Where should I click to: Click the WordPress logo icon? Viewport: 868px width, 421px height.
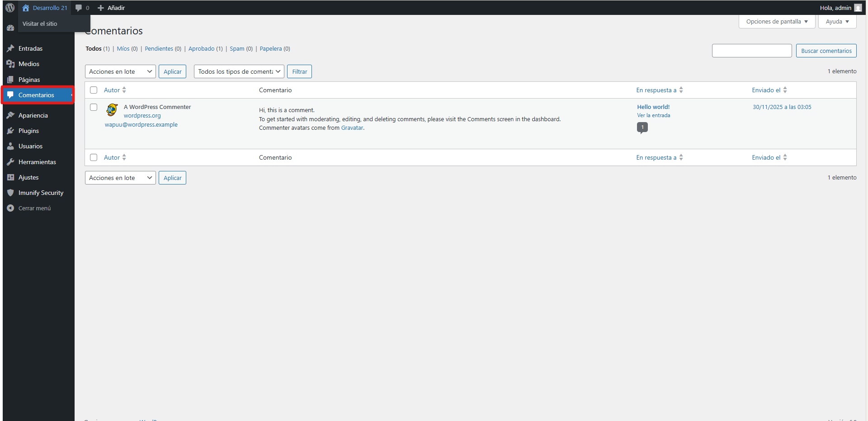pos(10,8)
